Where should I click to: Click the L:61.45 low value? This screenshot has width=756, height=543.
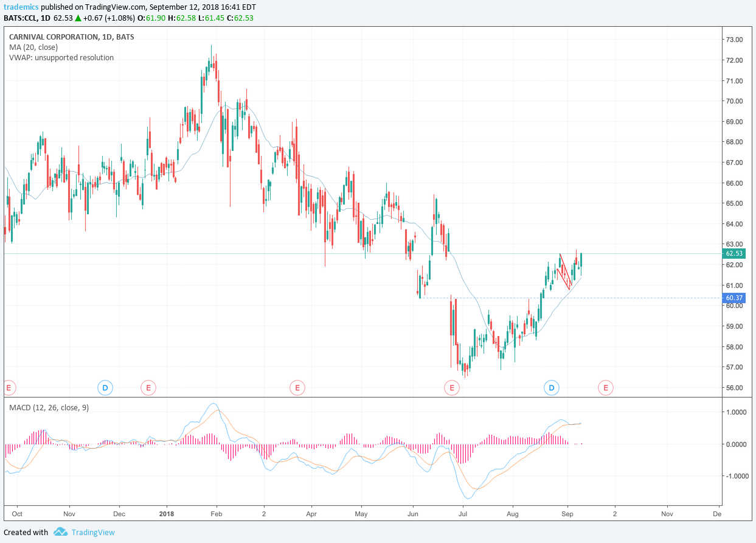click(211, 18)
